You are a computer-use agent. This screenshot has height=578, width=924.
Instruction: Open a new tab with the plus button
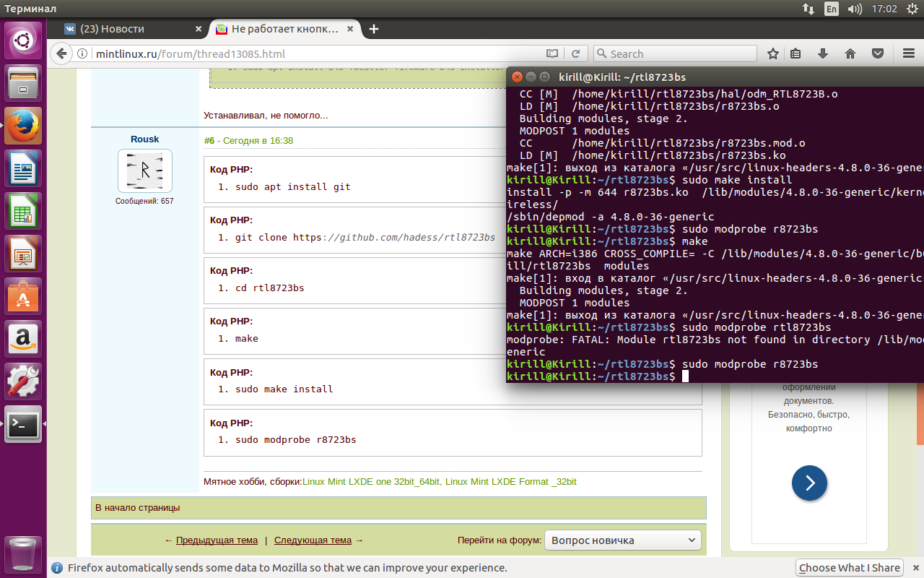point(373,29)
